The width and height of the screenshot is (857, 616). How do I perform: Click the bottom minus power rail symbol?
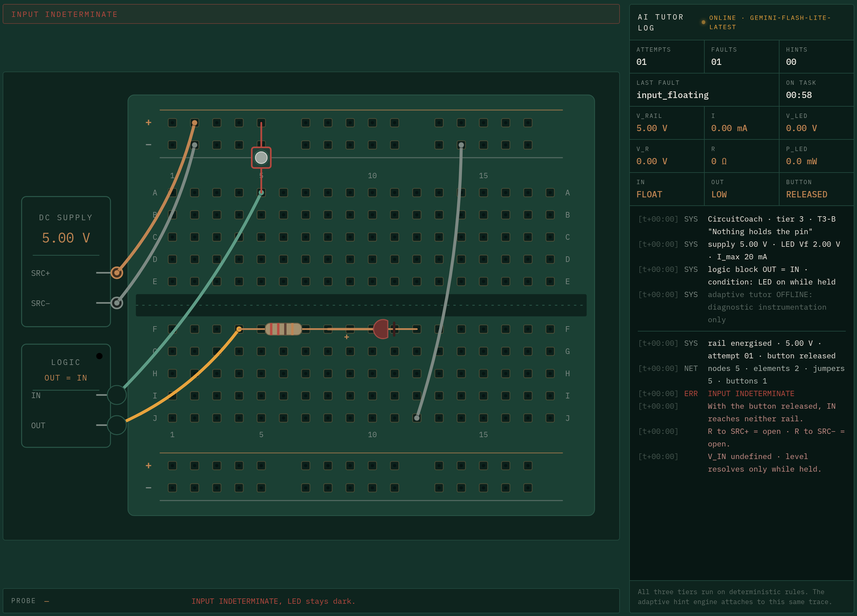point(148,487)
